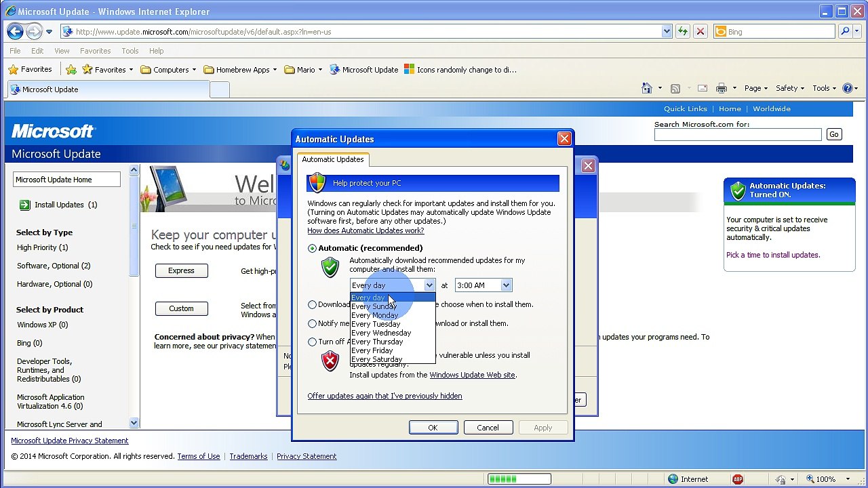Choose Every Tuesday from the day list

coord(392,324)
